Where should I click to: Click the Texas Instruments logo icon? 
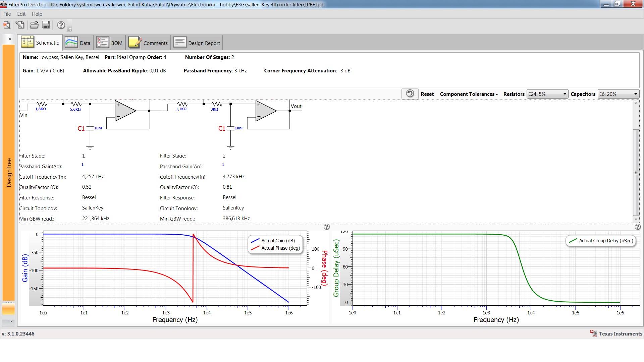[x=594, y=333]
